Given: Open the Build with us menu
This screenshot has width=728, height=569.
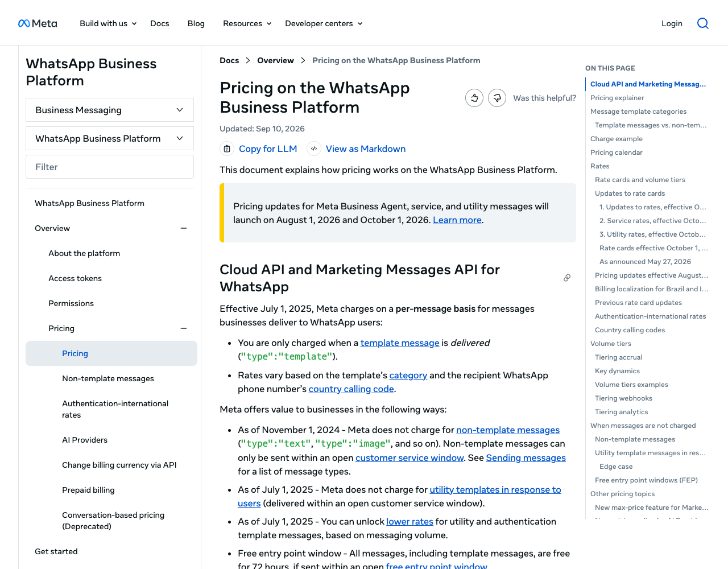Looking at the screenshot, I should click(x=108, y=23).
